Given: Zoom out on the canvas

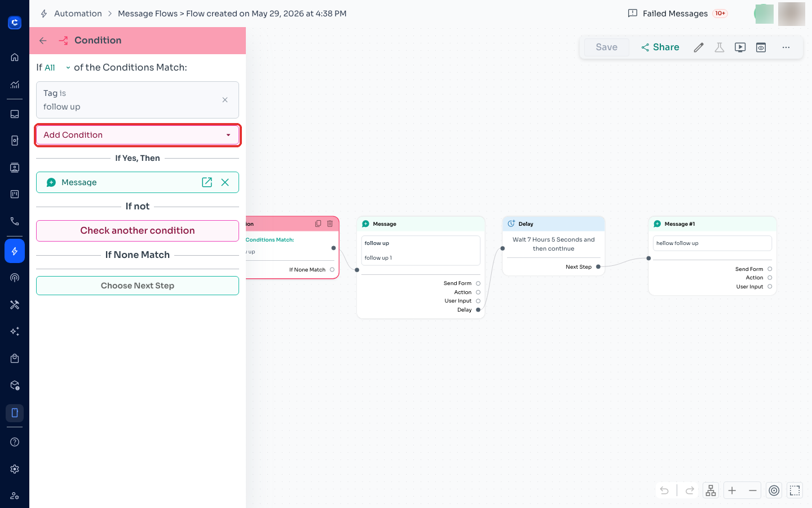Looking at the screenshot, I should (x=753, y=491).
